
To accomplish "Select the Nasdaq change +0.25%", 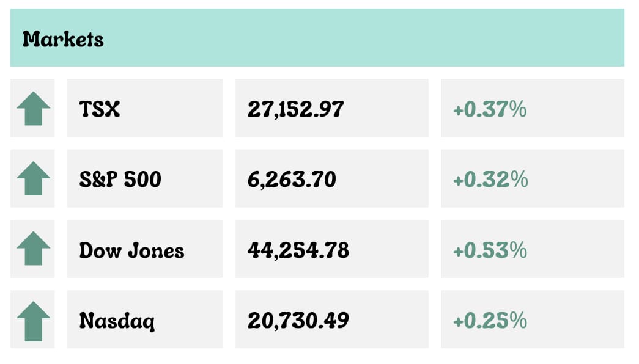I will 490,321.
